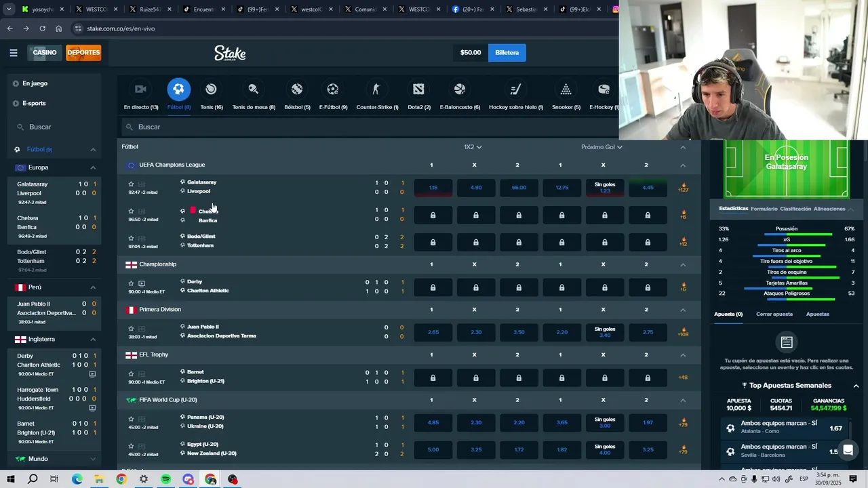Click the Windows Start button

pyautogui.click(x=9, y=479)
